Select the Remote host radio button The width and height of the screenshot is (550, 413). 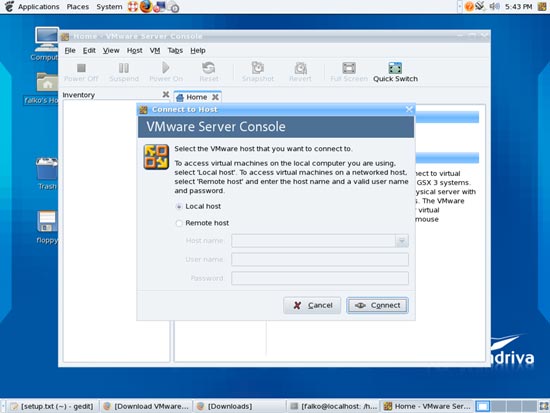(179, 223)
